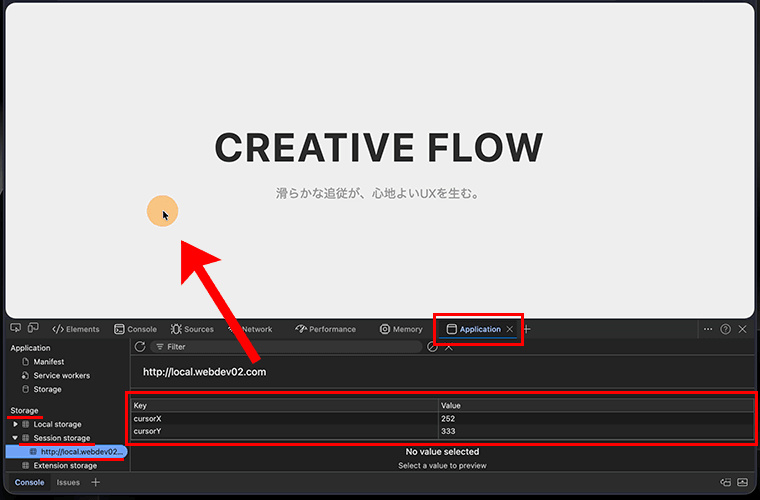Expand the Local storage tree node

(15, 424)
